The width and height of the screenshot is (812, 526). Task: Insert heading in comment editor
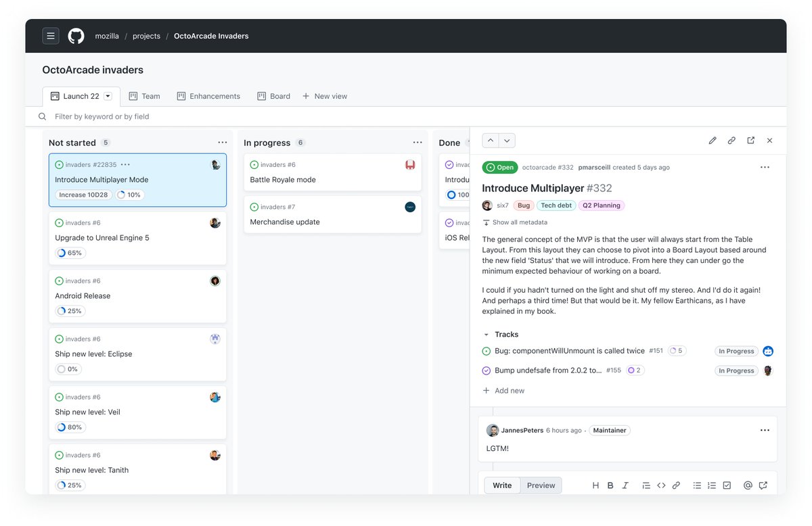596,485
